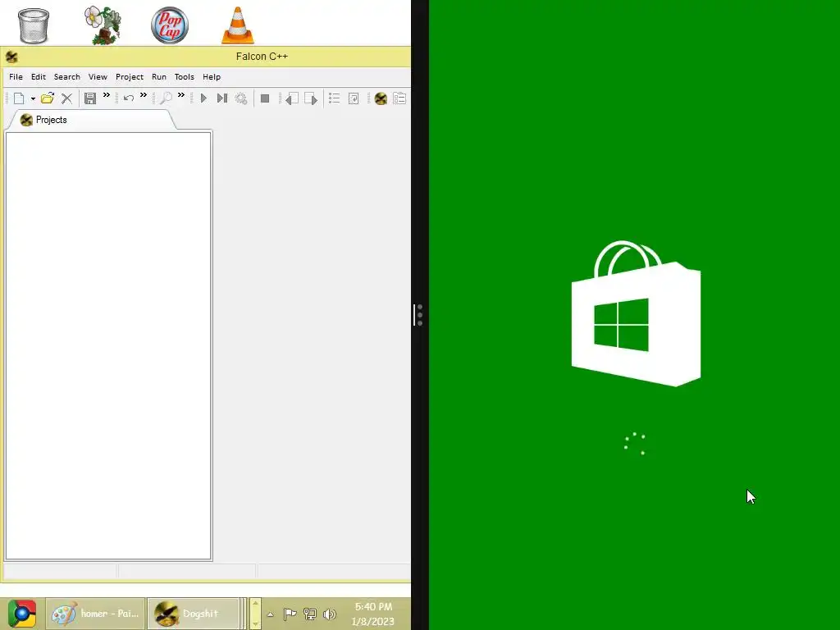Click the Chrome-style Start button on taskbar
This screenshot has height=630, width=840.
[x=22, y=614]
